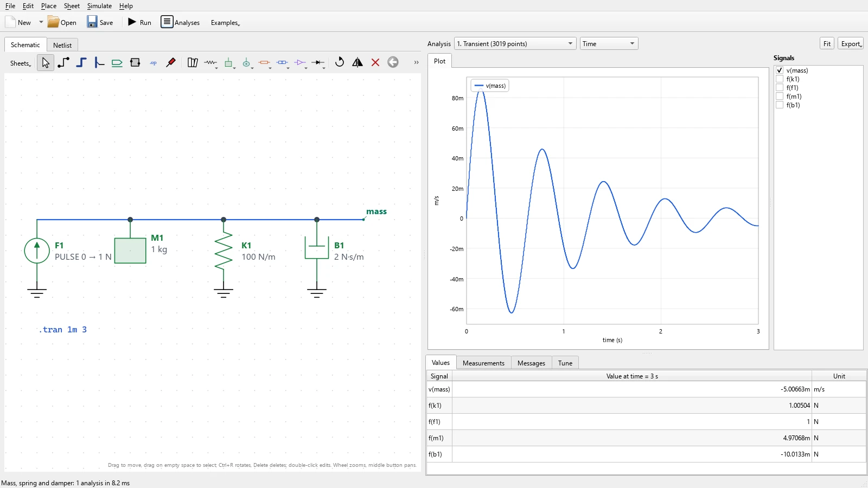Expand the Sheets dropdown
This screenshot has width=868, height=488.
click(21, 63)
